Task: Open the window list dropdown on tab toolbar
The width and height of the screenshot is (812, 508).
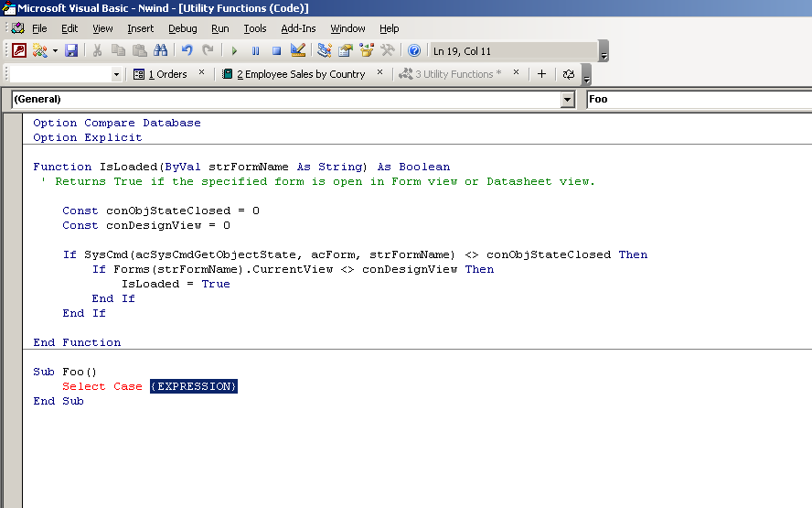Action: click(x=116, y=75)
